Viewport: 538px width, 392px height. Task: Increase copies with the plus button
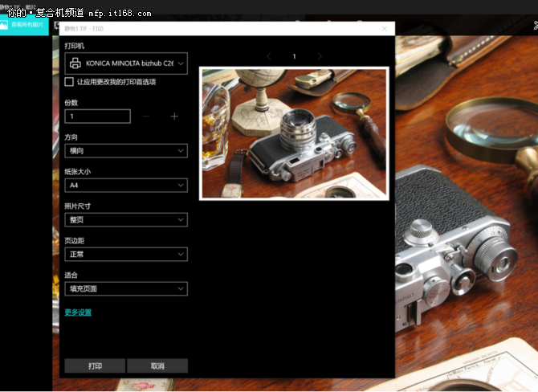pyautogui.click(x=174, y=116)
